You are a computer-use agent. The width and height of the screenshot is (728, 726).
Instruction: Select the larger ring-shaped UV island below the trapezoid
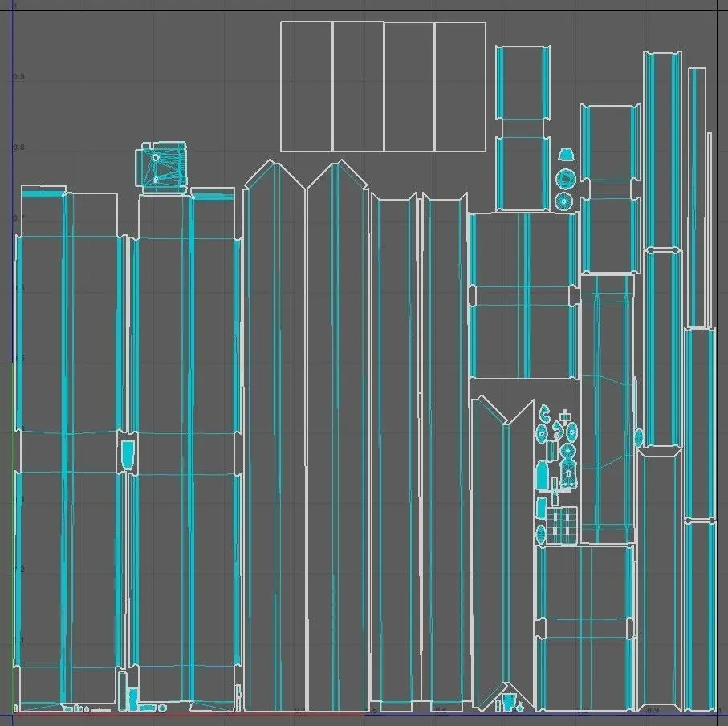[x=566, y=179]
